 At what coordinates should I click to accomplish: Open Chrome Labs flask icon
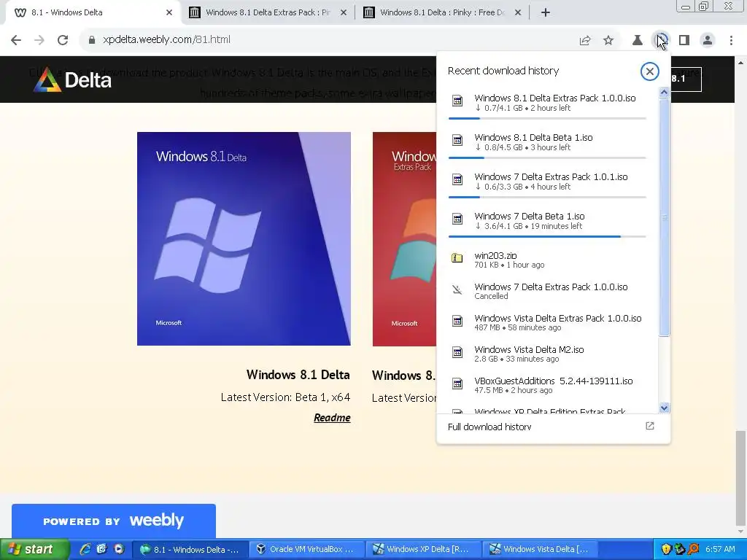(x=638, y=41)
